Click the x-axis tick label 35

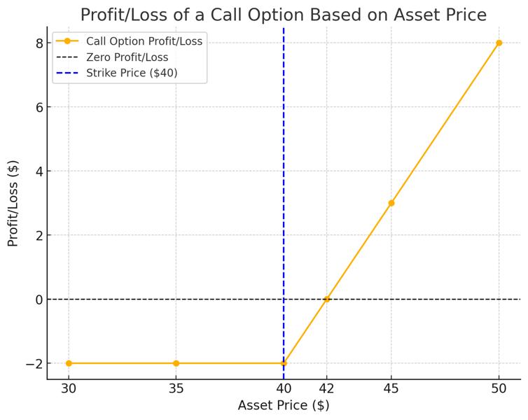point(176,388)
